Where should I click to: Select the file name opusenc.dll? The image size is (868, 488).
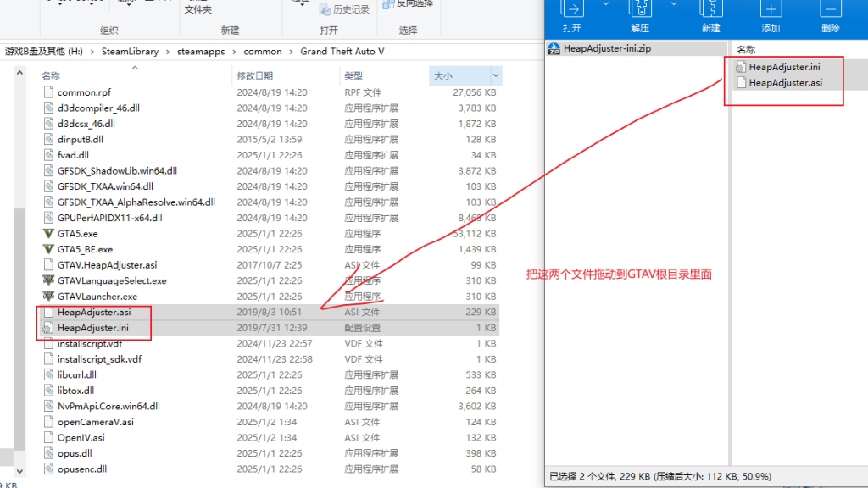pyautogui.click(x=82, y=469)
